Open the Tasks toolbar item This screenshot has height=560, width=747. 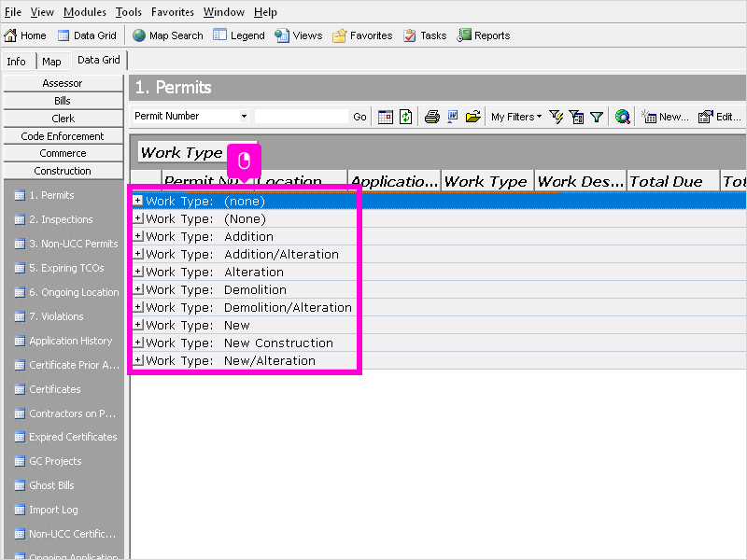425,35
